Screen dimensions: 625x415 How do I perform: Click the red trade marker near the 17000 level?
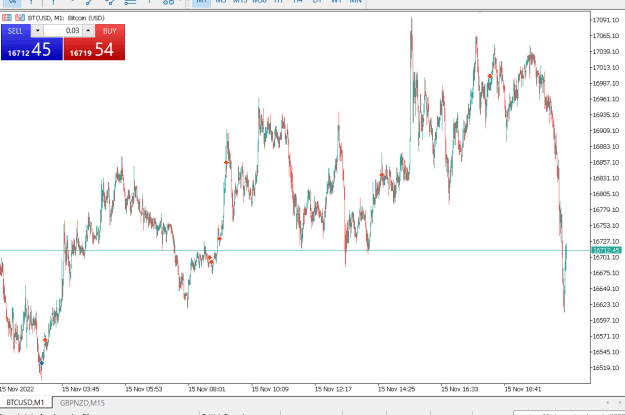point(490,76)
